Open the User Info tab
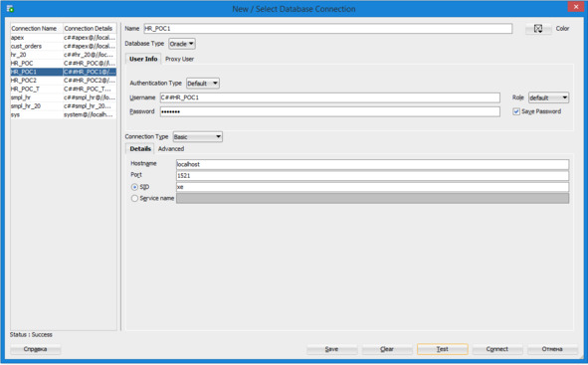The image size is (588, 365). (x=143, y=59)
